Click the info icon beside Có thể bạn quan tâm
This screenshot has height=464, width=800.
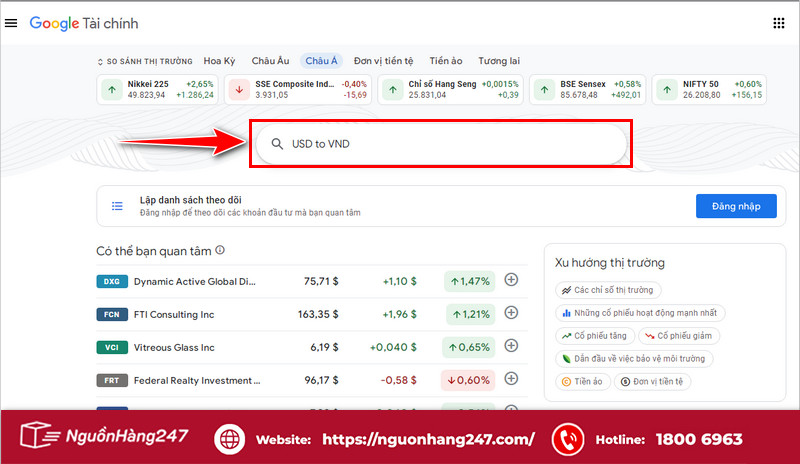(x=220, y=251)
